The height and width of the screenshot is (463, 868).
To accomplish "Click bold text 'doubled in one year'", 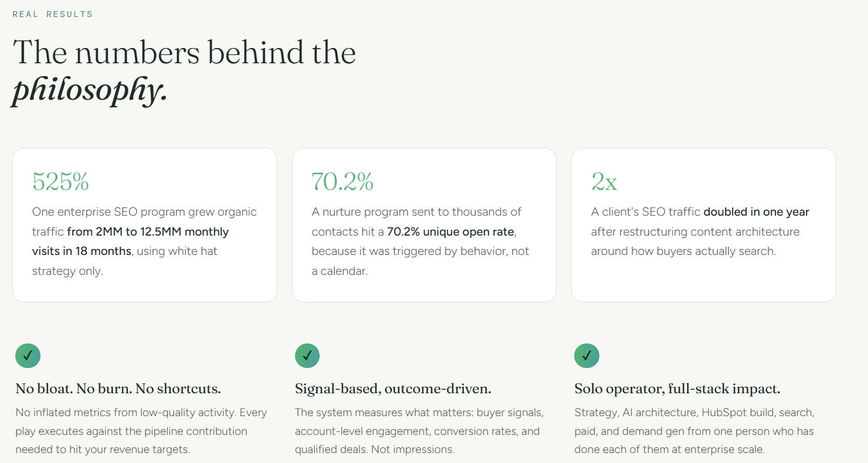I will coord(757,212).
